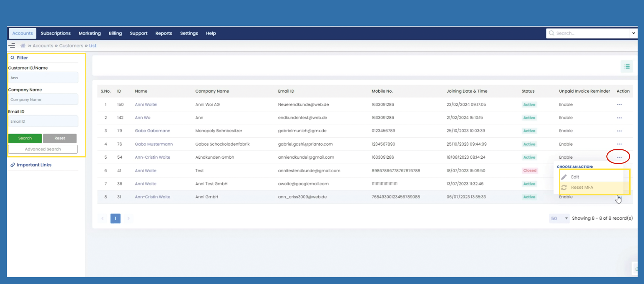The width and height of the screenshot is (644, 284).
Task: Click the pencil Edit icon
Action: point(564,177)
